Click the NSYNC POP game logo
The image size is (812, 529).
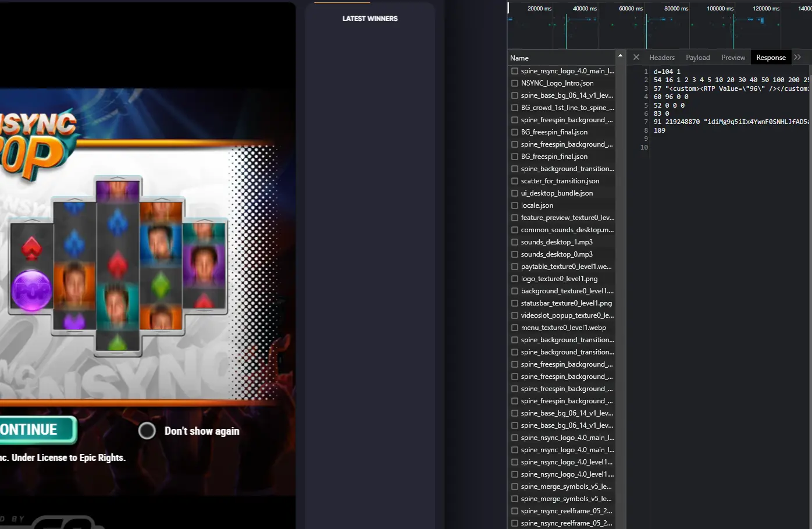(x=38, y=144)
